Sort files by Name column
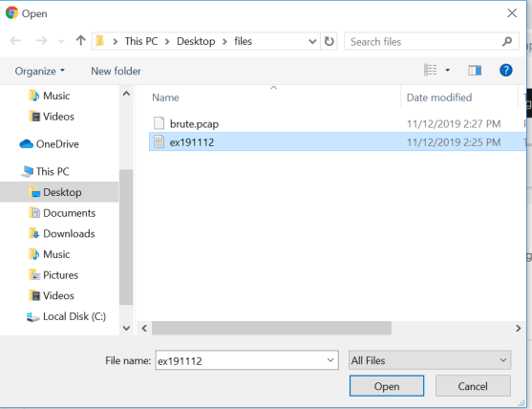The height and width of the screenshot is (409, 532). (165, 97)
